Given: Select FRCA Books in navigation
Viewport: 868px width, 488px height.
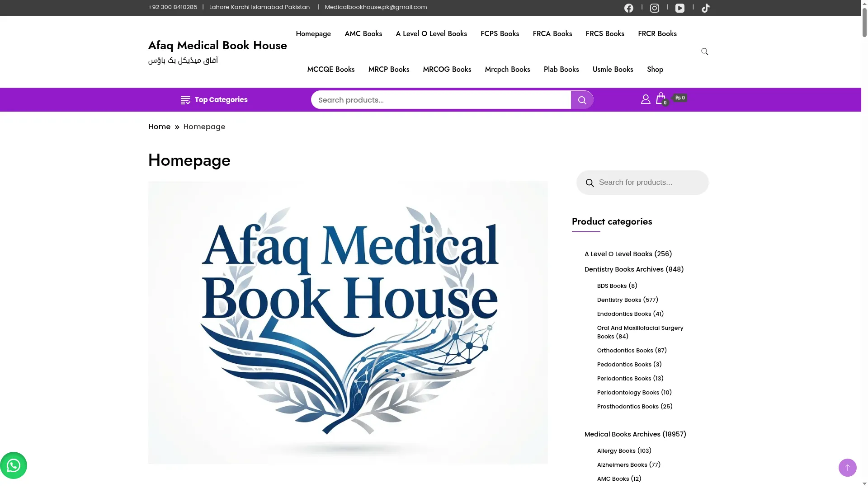Looking at the screenshot, I should [552, 34].
